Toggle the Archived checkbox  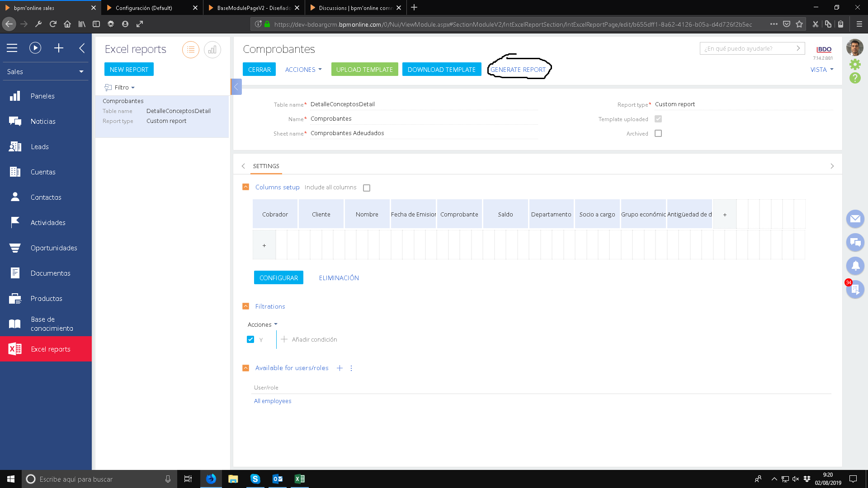click(658, 133)
